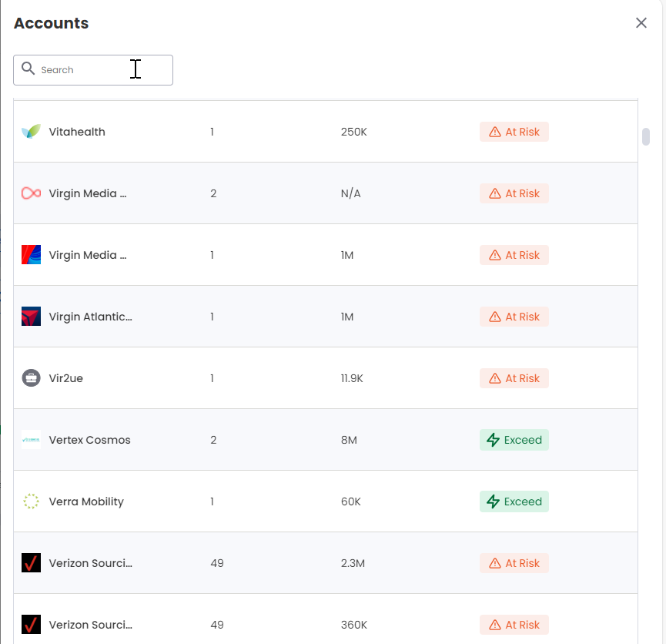
Task: Select the Vitahealth account name
Action: tap(77, 132)
